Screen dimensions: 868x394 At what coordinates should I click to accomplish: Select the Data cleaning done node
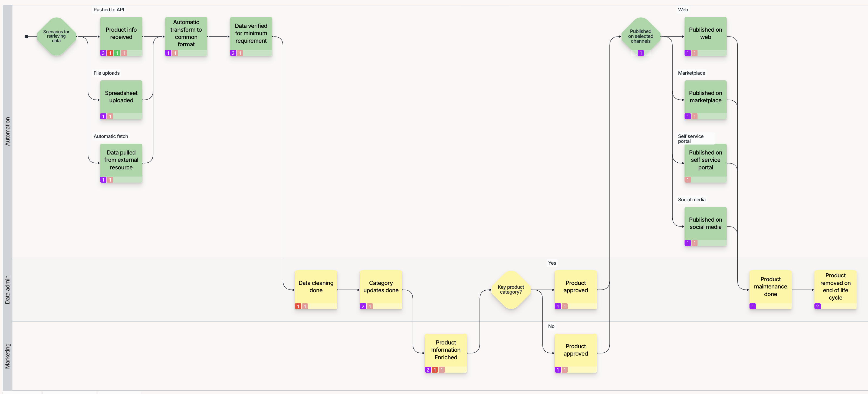click(316, 290)
